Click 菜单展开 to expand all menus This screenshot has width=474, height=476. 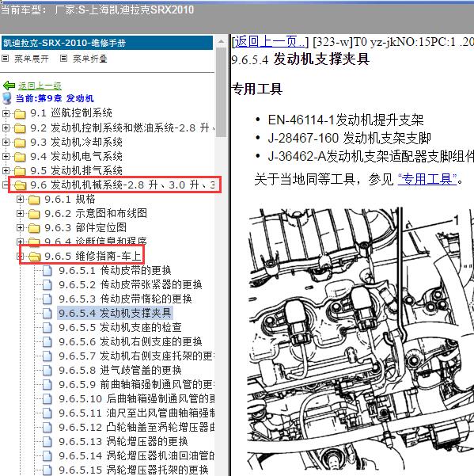coord(32,59)
